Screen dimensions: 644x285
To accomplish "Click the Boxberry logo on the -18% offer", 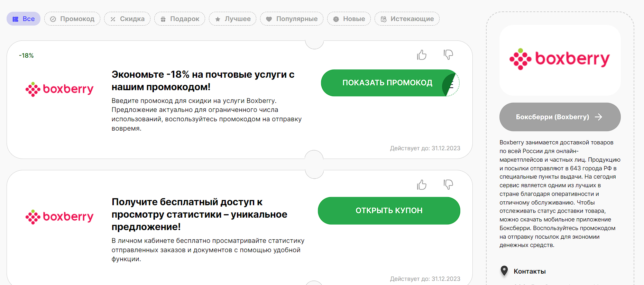I will (59, 89).
